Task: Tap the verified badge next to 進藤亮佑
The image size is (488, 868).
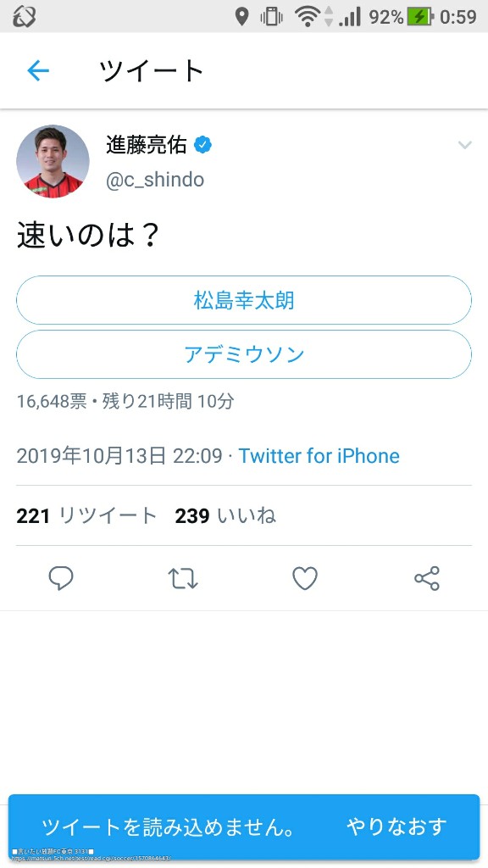Action: 203,145
